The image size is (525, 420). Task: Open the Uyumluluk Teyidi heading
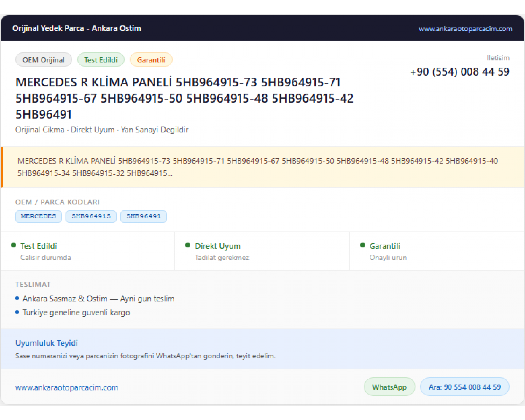(x=47, y=343)
